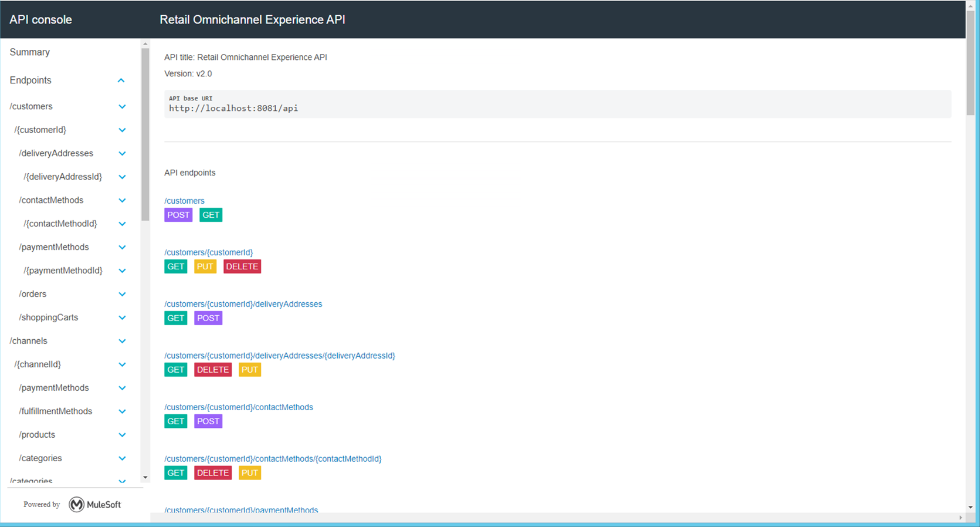Select /customers item in sidebar tree
Screen dimensions: 980x527
coord(31,106)
